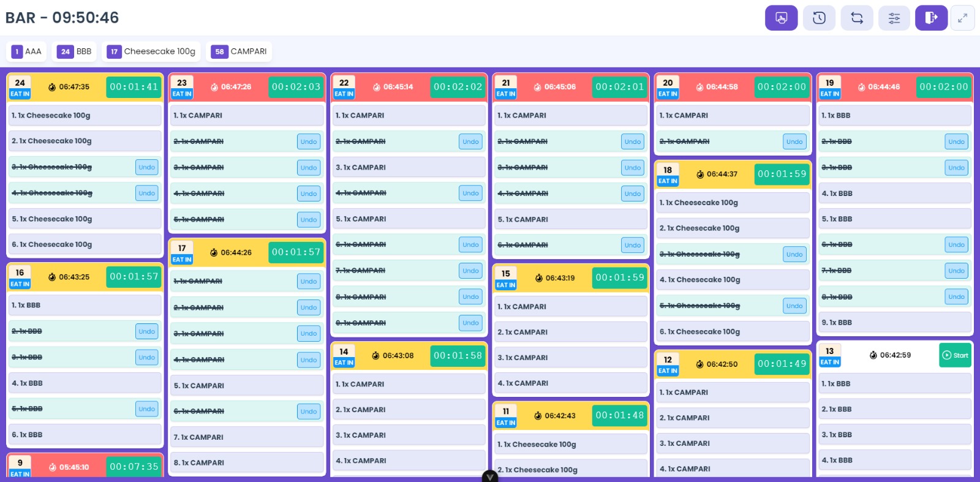Screen dimensions: 980x482
Task: Click the 00:01:41 timer on order 24
Action: pyautogui.click(x=134, y=87)
